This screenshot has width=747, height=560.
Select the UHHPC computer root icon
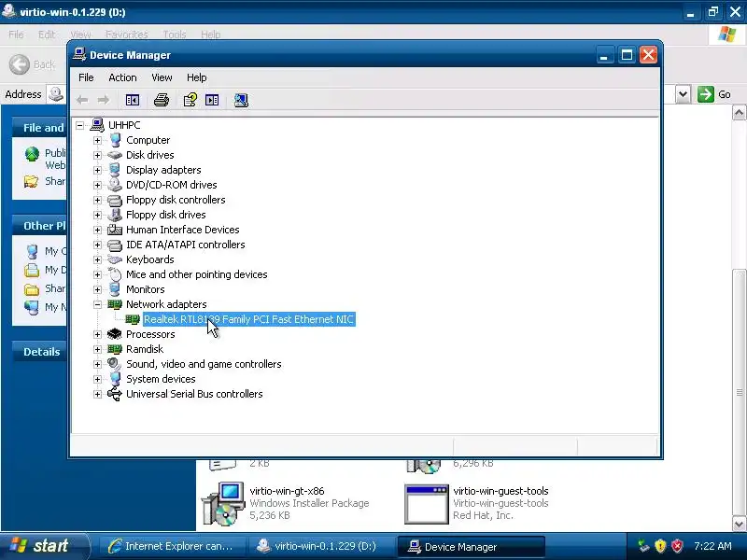[97, 125]
